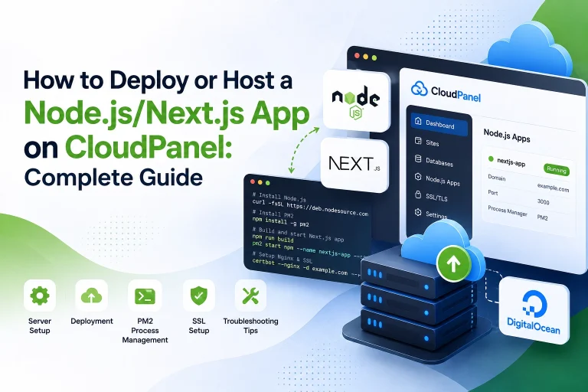Screen dimensions: 588x392
Task: Click the Troubleshooting Tips wrench icon
Action: pos(250,296)
